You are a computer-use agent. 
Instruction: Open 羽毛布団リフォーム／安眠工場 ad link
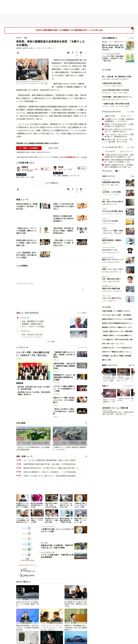[x=115, y=408]
